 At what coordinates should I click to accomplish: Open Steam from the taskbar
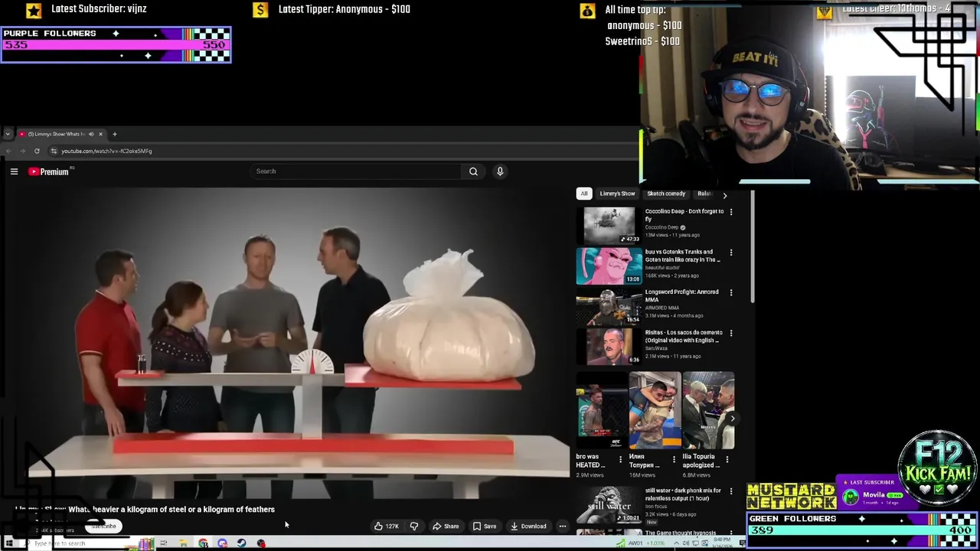pyautogui.click(x=241, y=543)
